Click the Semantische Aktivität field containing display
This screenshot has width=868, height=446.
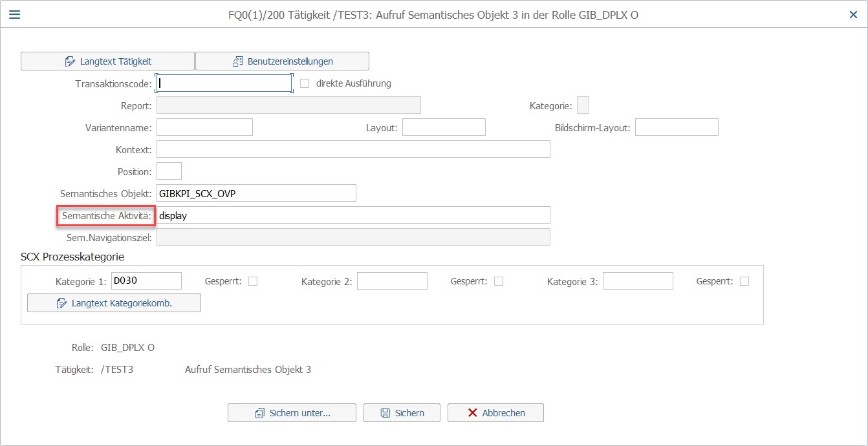tap(353, 215)
